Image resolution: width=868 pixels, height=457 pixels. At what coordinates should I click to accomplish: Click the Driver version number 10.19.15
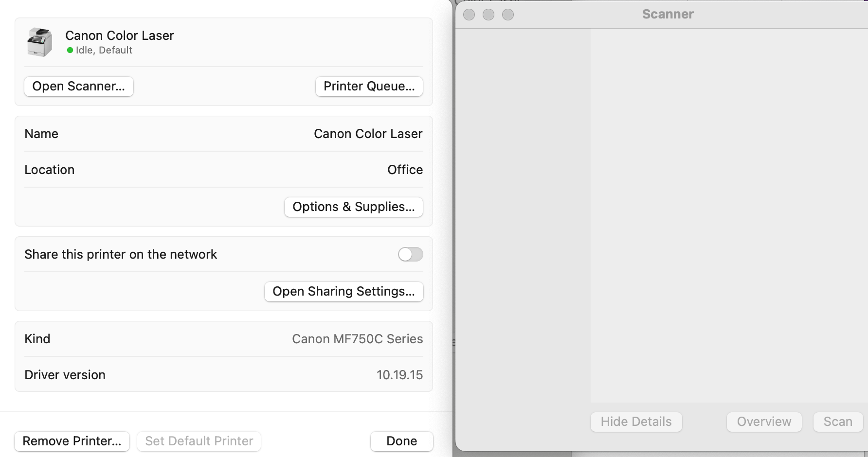coord(399,375)
